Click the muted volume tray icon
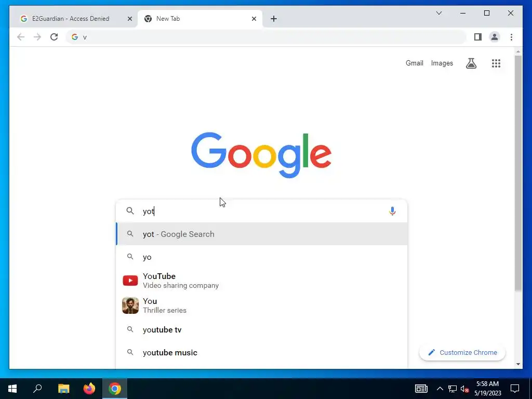Image resolution: width=532 pixels, height=399 pixels. point(465,389)
